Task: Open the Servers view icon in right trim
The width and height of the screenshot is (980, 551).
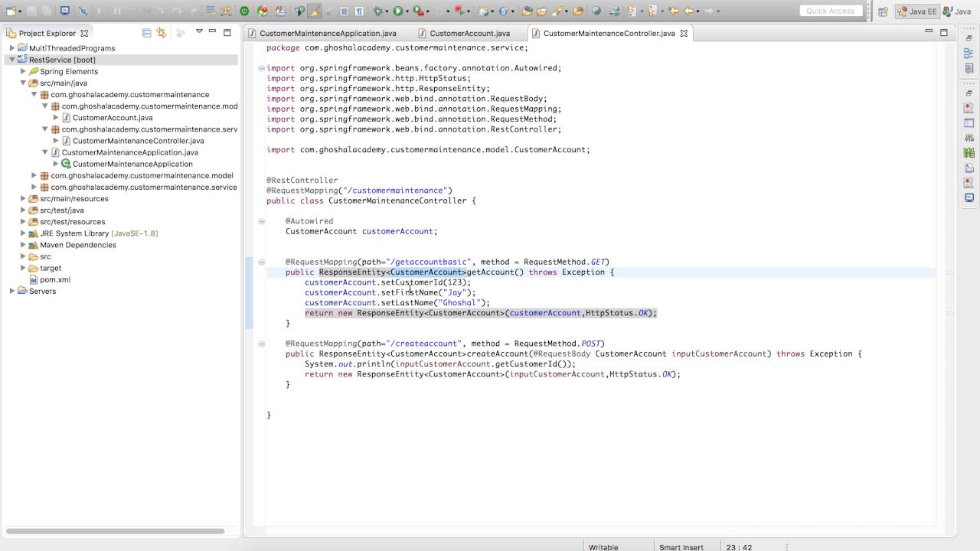Action: (x=969, y=138)
